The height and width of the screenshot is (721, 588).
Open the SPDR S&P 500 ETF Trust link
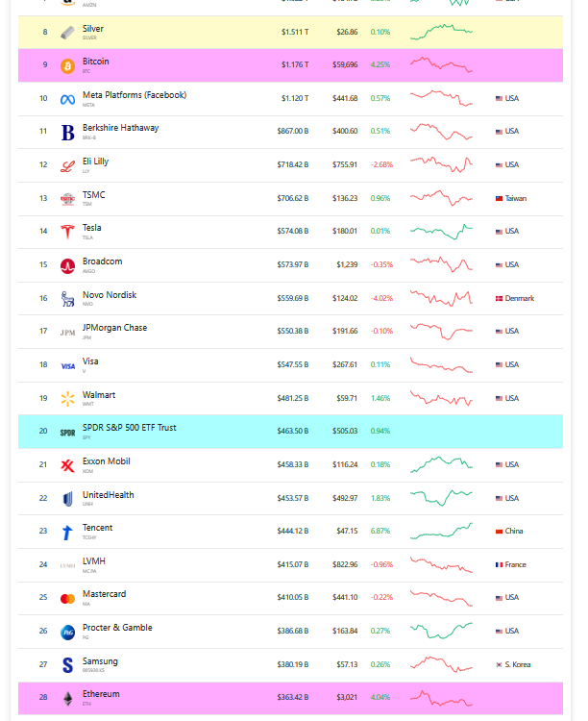pyautogui.click(x=129, y=428)
